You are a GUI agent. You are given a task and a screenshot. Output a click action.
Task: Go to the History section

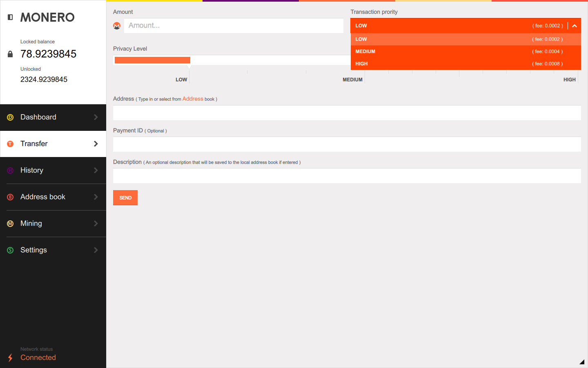[x=53, y=171]
